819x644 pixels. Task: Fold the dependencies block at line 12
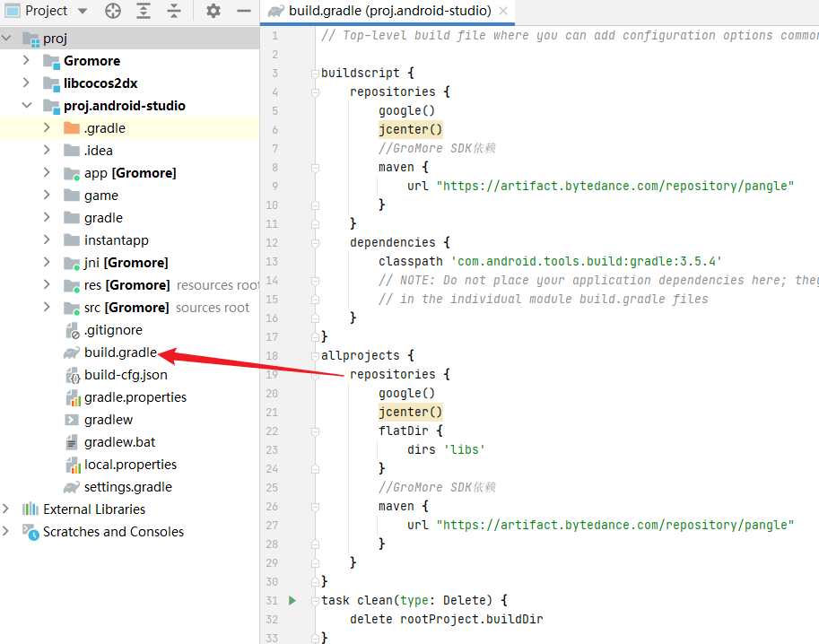315,243
